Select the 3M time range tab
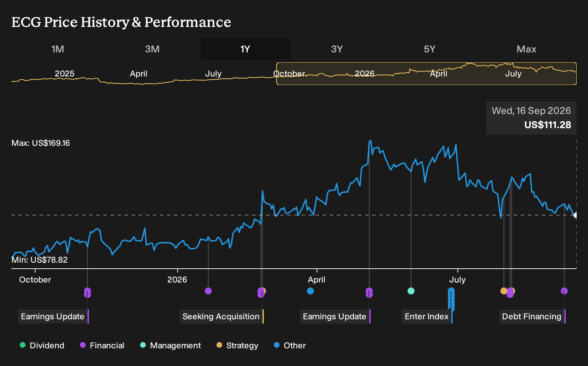588x366 pixels. tap(152, 49)
